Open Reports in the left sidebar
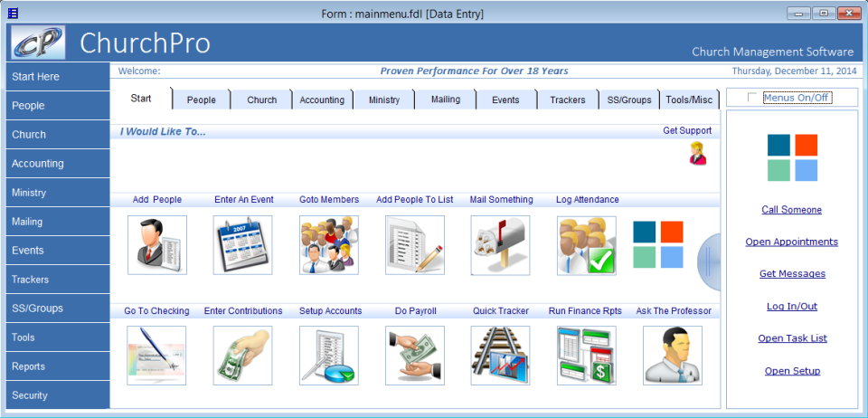 pyautogui.click(x=58, y=366)
